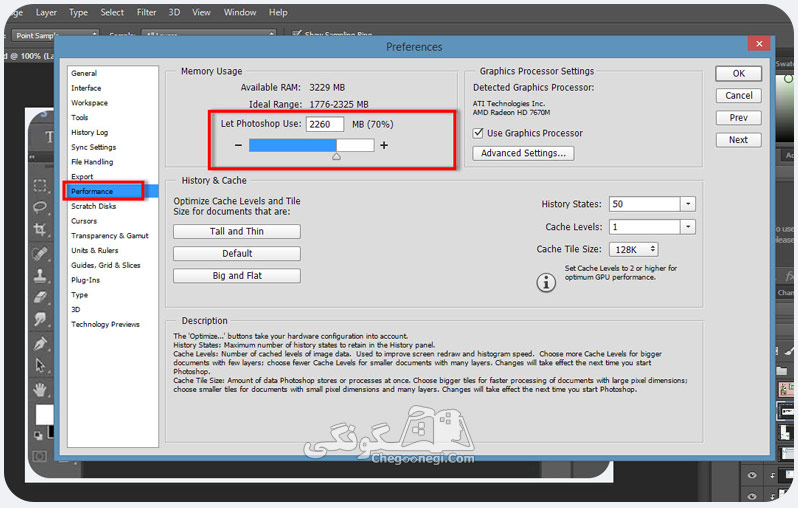Viewport: 798px width, 508px height.
Task: Select the Lasso tool
Action: point(40,207)
